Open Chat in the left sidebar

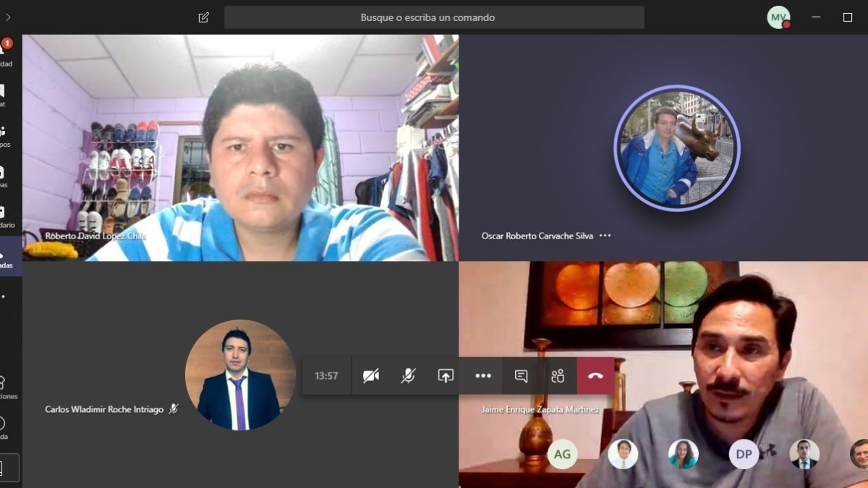(x=4, y=93)
